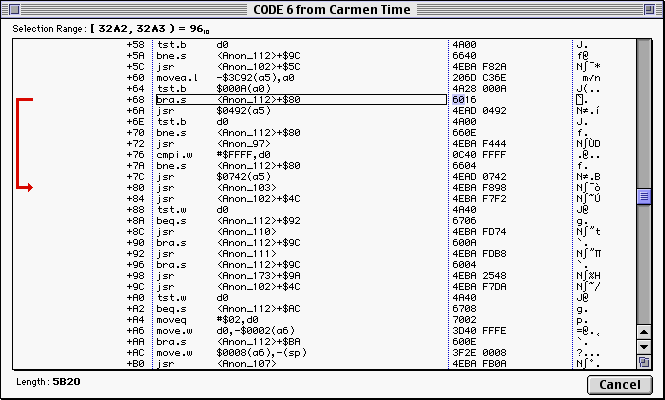This screenshot has width=665, height=400.
Task: Select hex bytes 3D40 FFFE
Action: (476, 308)
